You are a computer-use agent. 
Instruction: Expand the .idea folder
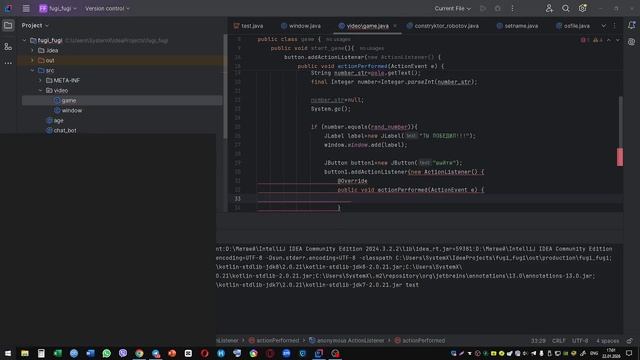pyautogui.click(x=32, y=51)
